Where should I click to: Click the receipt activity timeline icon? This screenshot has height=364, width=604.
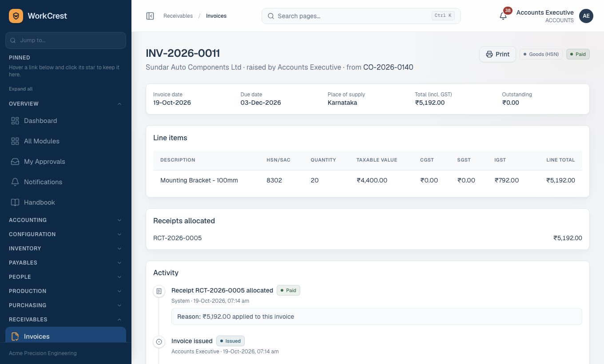point(159,291)
